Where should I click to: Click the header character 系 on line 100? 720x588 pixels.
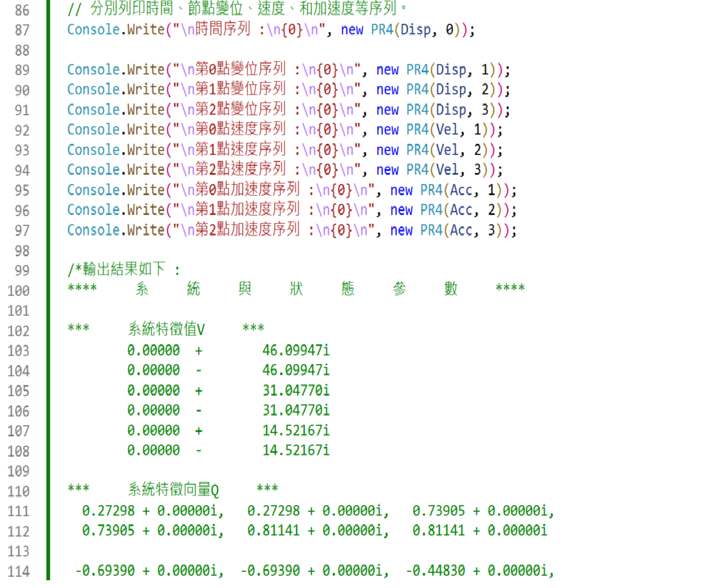[x=142, y=289]
